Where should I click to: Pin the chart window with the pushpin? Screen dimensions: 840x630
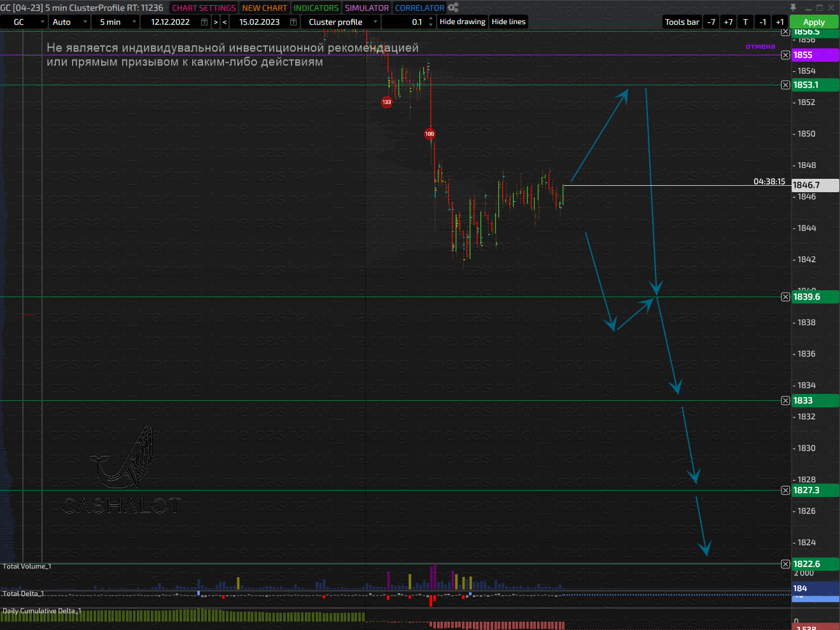[x=793, y=8]
